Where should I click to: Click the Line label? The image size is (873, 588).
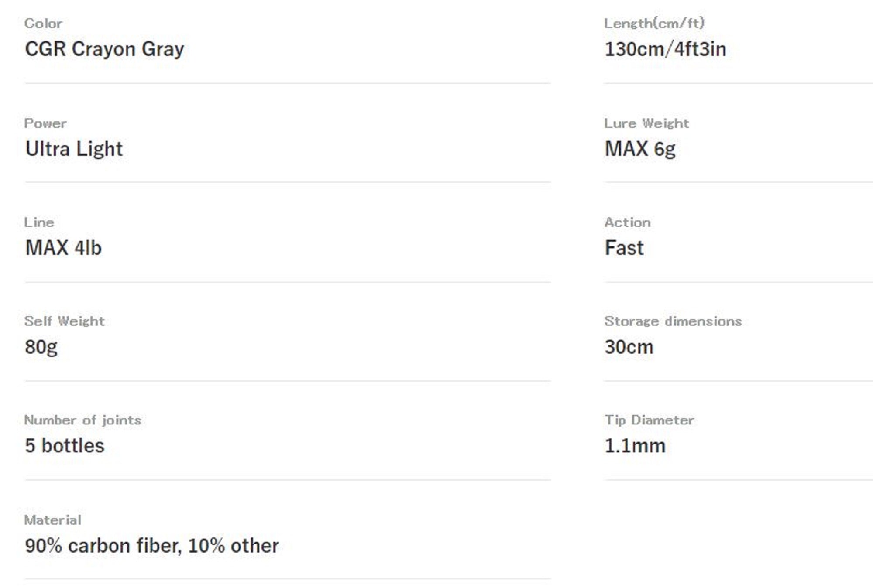pyautogui.click(x=39, y=222)
